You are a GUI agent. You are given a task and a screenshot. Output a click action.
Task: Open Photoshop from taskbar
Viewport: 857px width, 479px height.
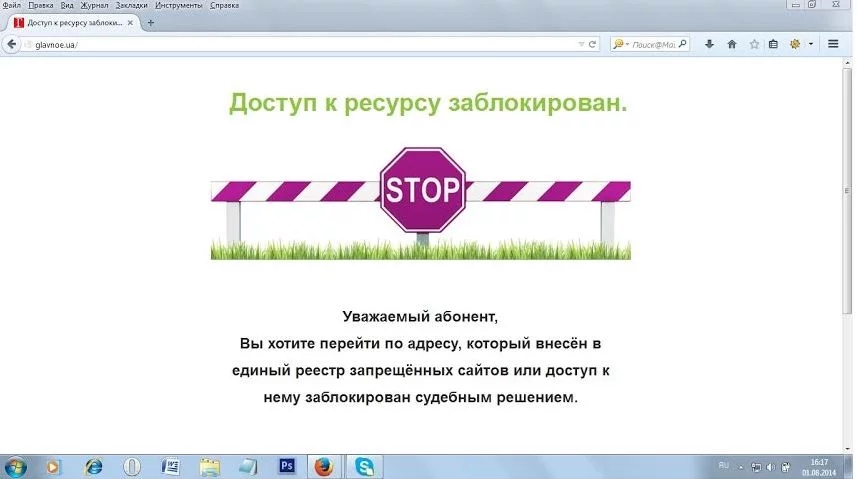[x=286, y=466]
